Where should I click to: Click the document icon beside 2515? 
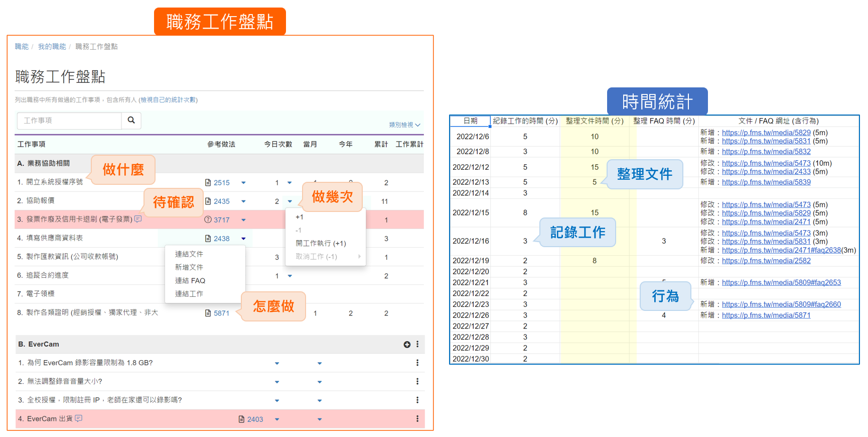208,183
